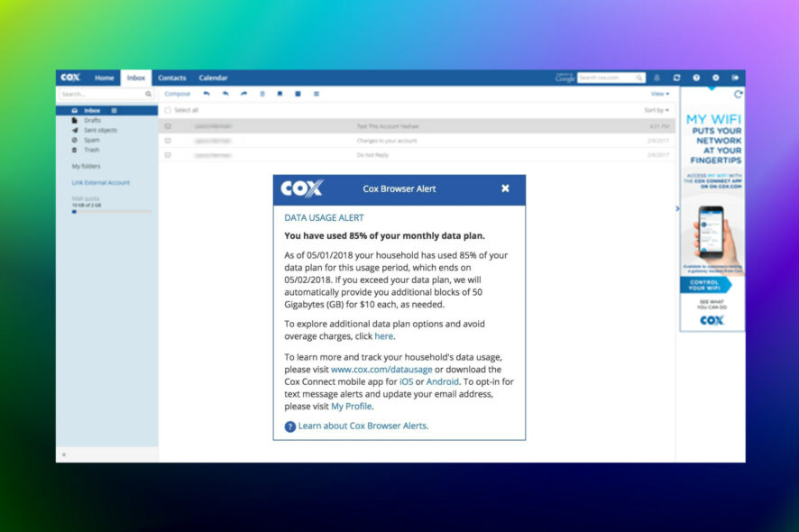Image resolution: width=799 pixels, height=532 pixels.
Task: Click Link External Account link
Action: [101, 182]
